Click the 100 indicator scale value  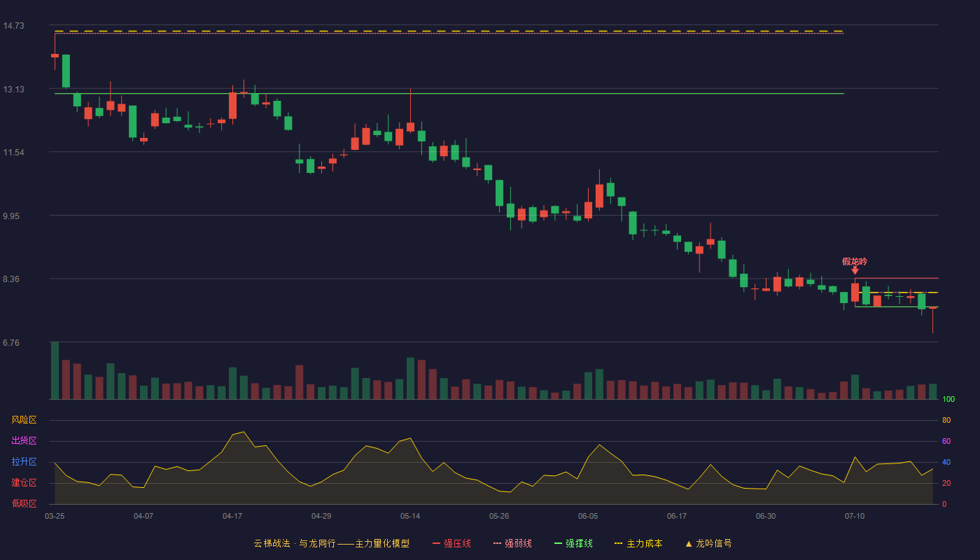click(x=948, y=399)
